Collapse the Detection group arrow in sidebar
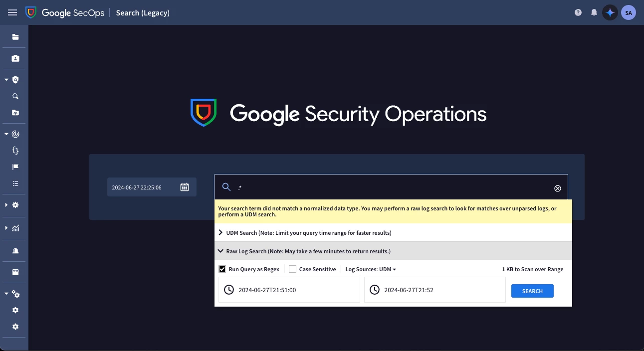 [6, 134]
